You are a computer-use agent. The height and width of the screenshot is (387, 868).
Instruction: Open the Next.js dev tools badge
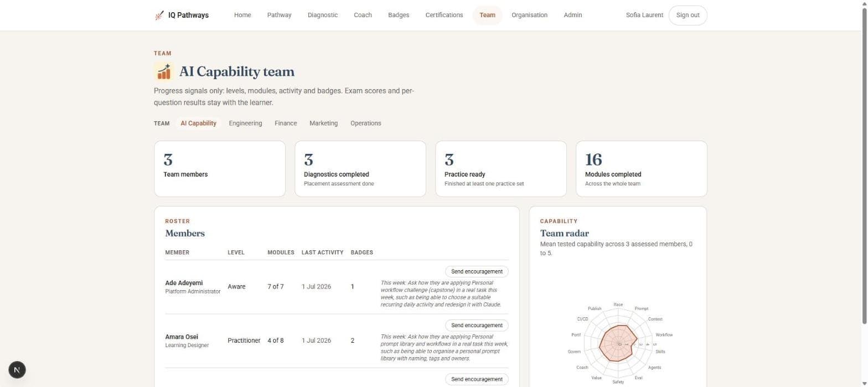tap(17, 370)
